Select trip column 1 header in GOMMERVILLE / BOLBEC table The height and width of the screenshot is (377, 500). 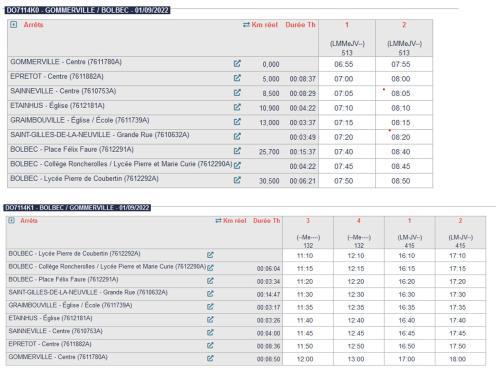tap(347, 25)
